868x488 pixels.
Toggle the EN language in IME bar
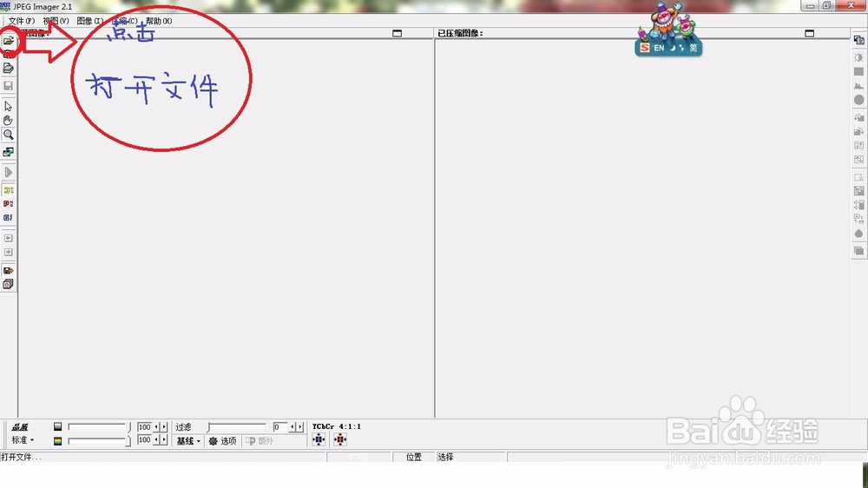[x=659, y=48]
